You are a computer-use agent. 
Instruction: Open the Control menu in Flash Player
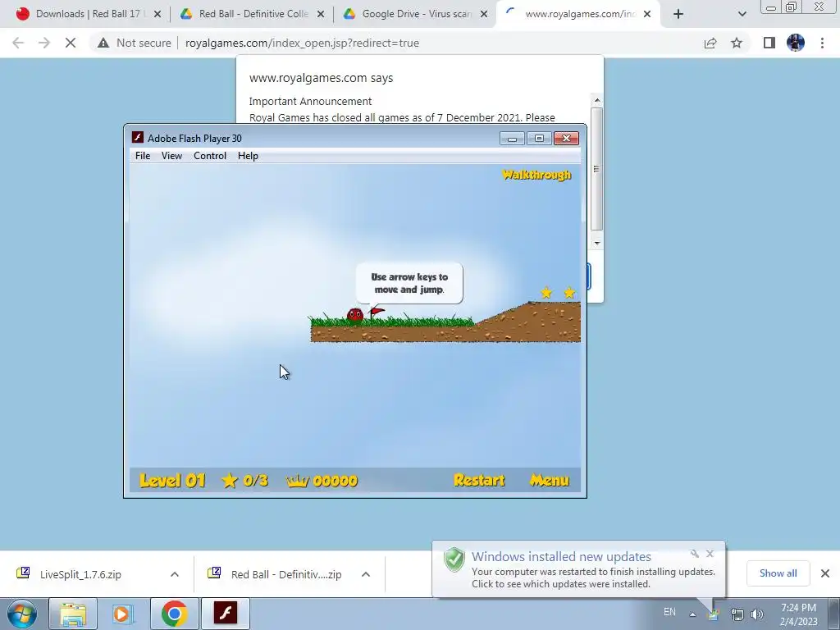tap(210, 156)
